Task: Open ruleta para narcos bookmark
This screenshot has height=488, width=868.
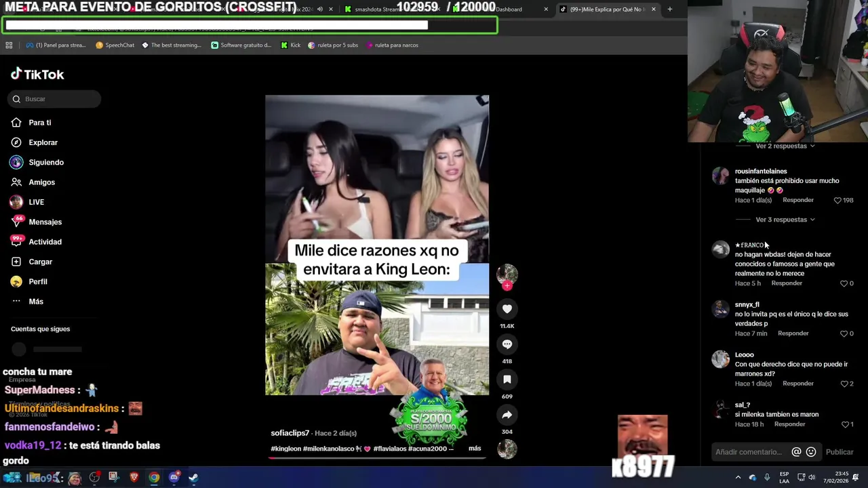Action: coord(392,45)
